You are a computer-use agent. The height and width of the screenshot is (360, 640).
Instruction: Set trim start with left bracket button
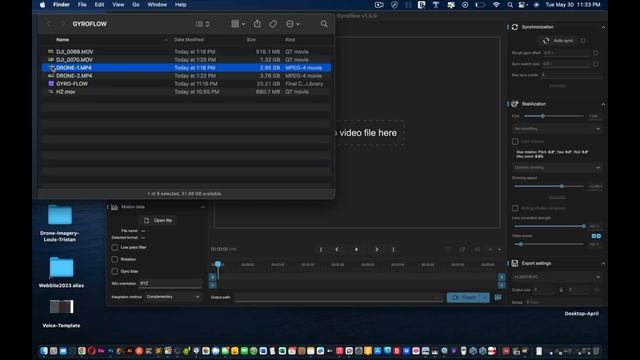(321, 249)
